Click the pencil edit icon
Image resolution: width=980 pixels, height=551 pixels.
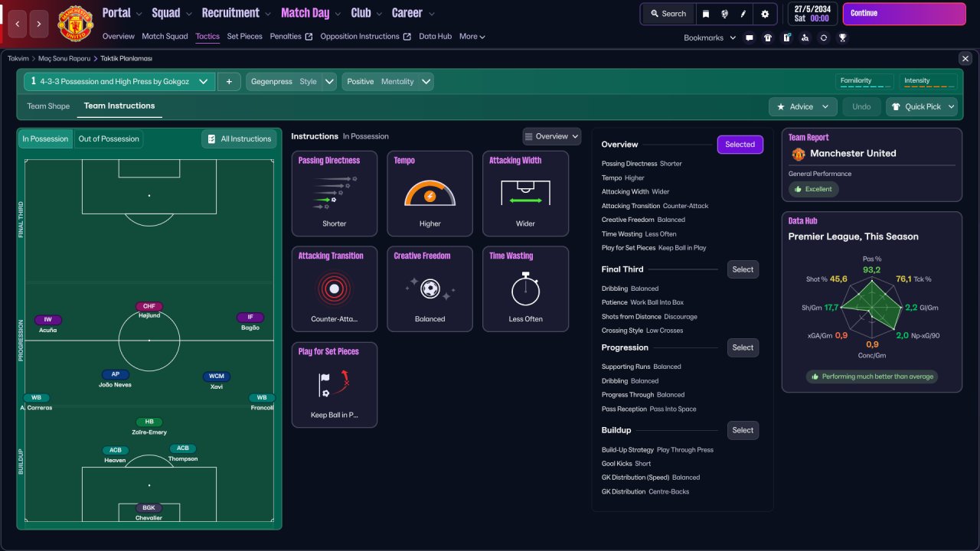[x=743, y=14]
